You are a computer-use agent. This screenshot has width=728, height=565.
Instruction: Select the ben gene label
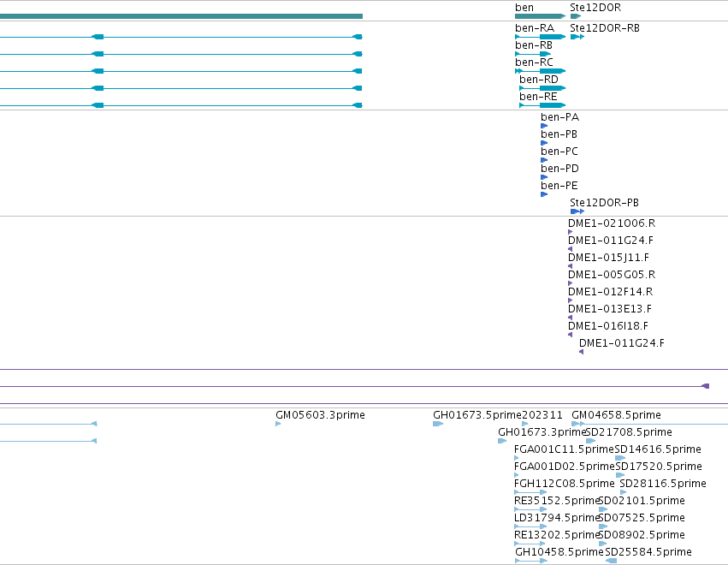pyautogui.click(x=524, y=8)
